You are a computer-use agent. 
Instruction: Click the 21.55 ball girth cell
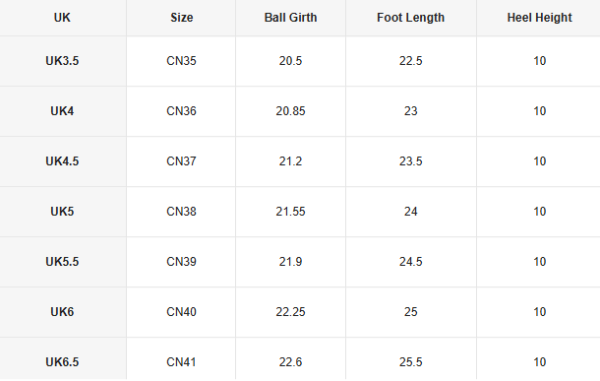tap(290, 212)
